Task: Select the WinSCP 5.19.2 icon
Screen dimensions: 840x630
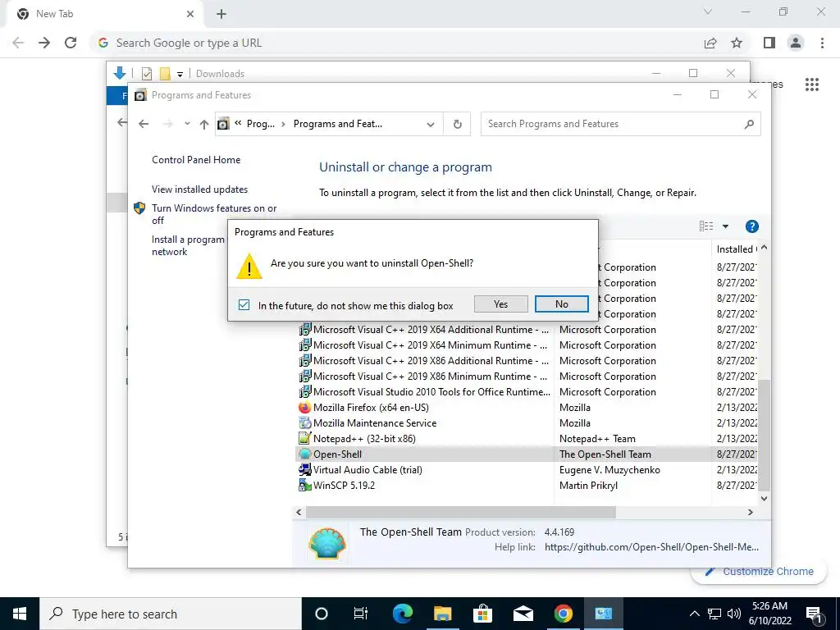Action: (305, 486)
